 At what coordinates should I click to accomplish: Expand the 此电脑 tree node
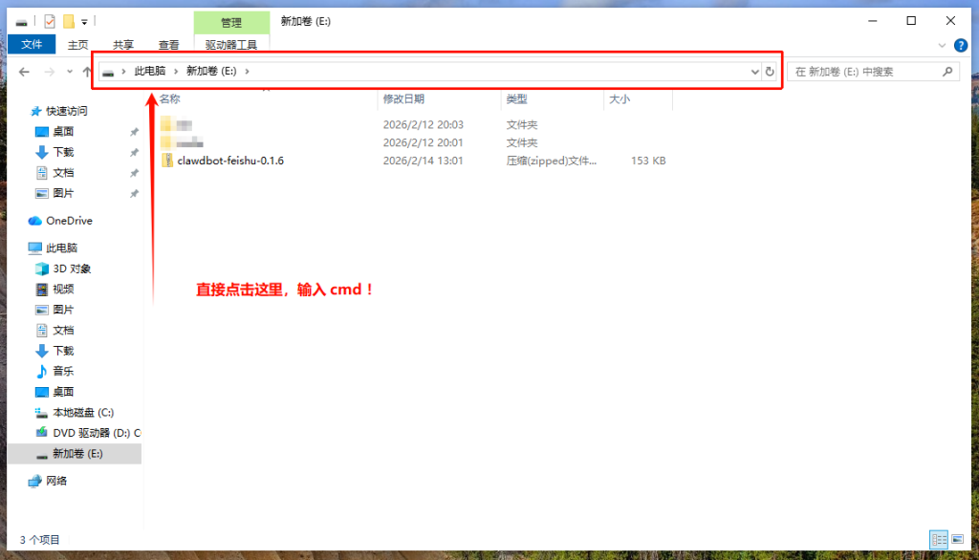pyautogui.click(x=17, y=247)
